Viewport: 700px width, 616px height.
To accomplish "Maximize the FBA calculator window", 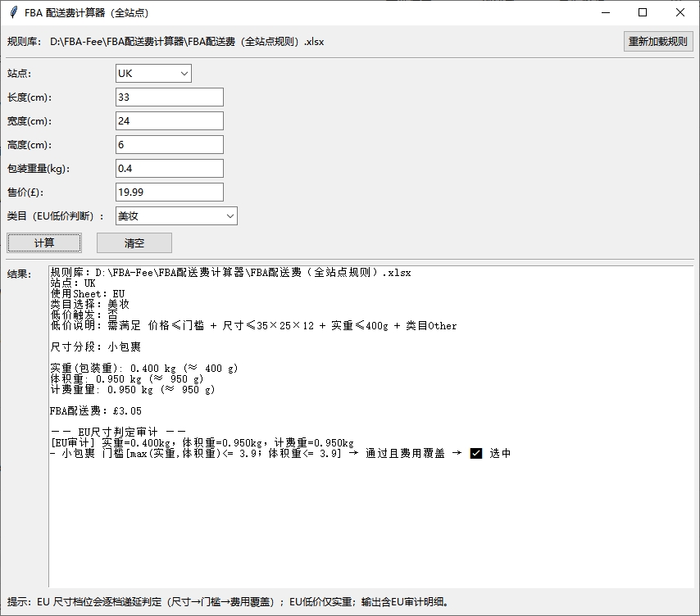I will [x=643, y=13].
